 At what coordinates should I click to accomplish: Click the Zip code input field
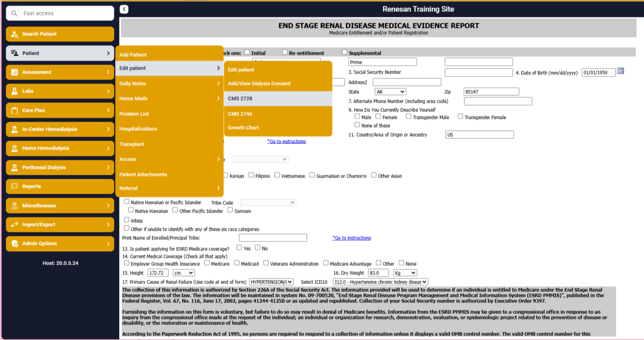[491, 92]
